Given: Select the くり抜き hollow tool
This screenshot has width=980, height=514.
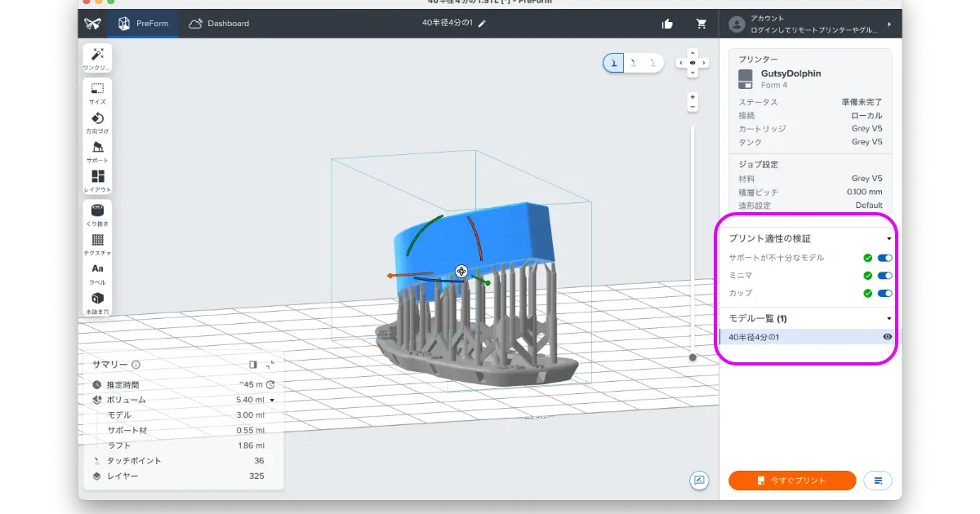Looking at the screenshot, I should (x=97, y=215).
